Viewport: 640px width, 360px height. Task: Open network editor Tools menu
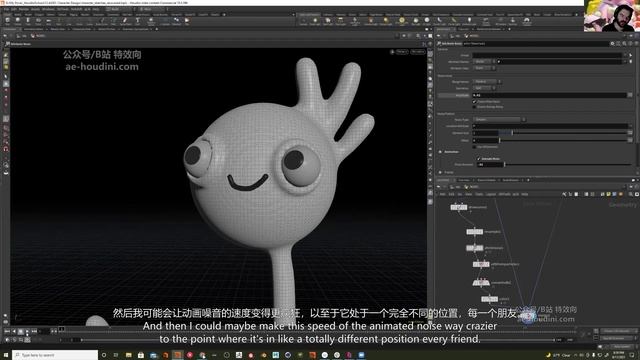pos(479,194)
